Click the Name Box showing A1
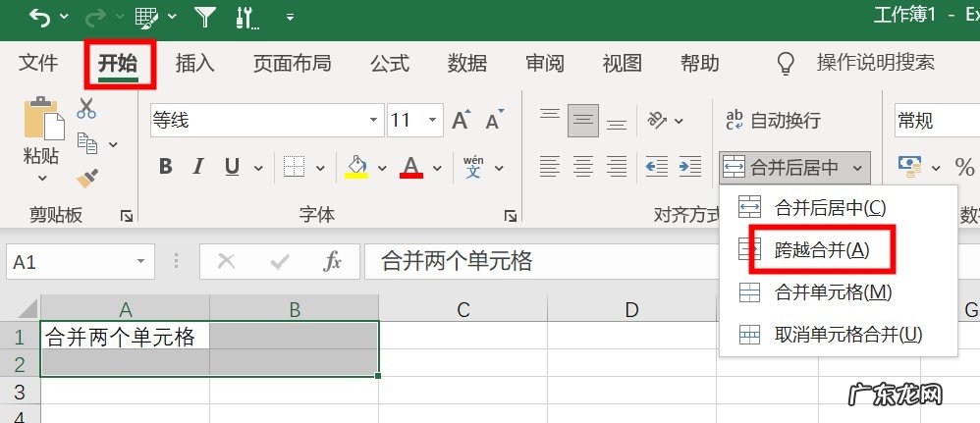980x423 pixels. pyautogui.click(x=81, y=261)
